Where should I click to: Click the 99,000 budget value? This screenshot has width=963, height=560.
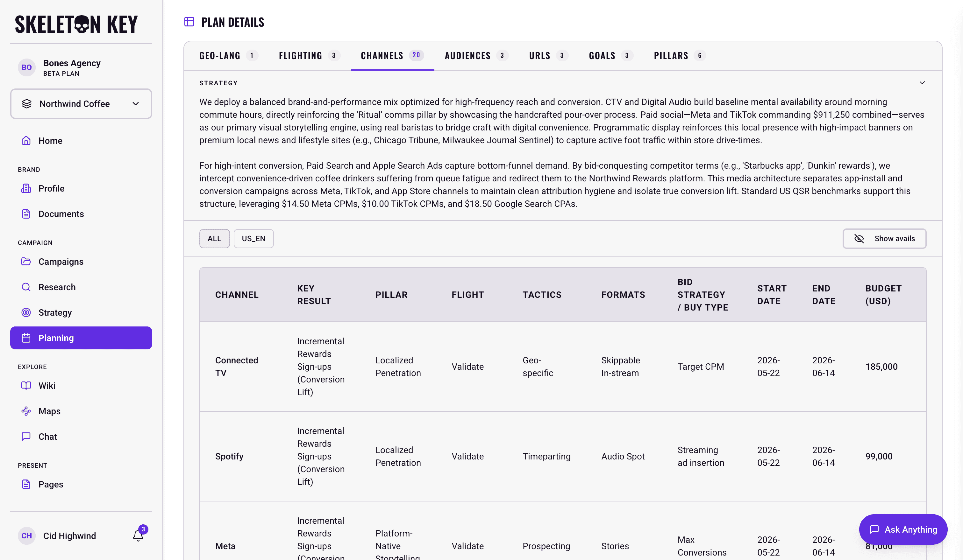879,456
